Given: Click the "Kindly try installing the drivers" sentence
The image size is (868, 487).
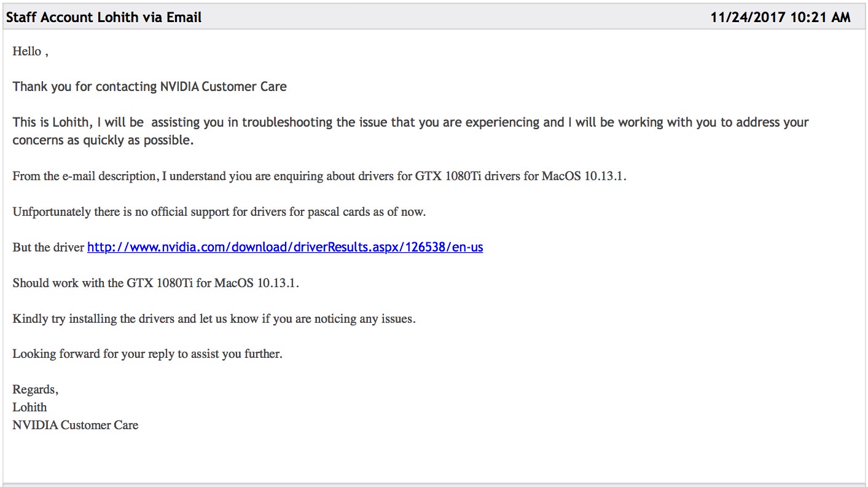Looking at the screenshot, I should pos(214,319).
